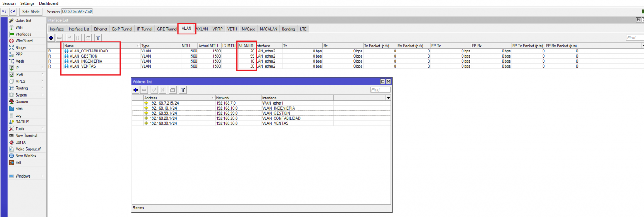Viewport: 644px width, 217px height.
Task: Click filter funnel icon in Address List toolbar
Action: 183,90
